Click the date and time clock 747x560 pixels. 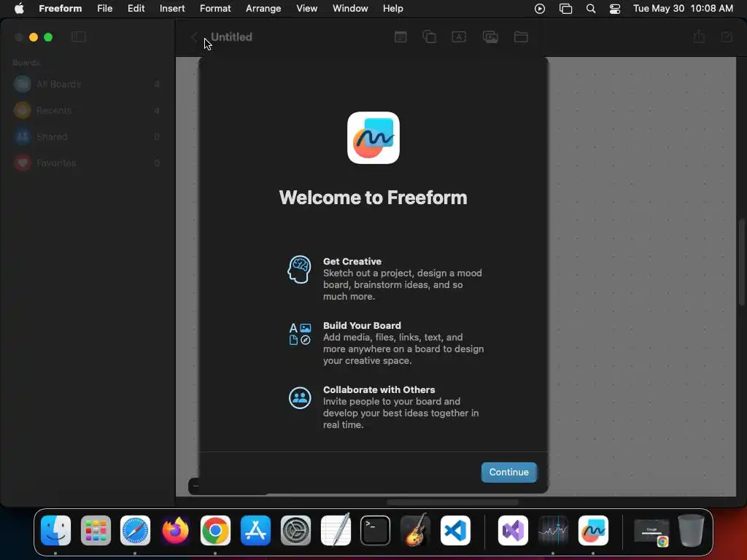point(683,9)
